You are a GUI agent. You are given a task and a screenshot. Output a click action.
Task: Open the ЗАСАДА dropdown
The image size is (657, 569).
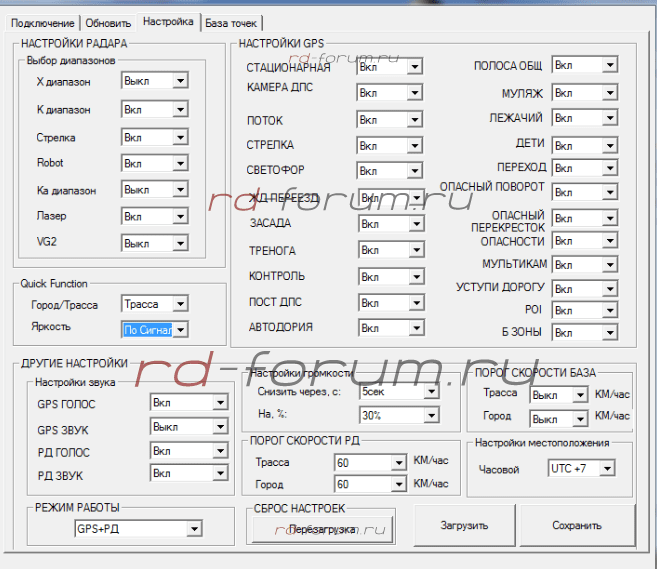[x=391, y=224]
